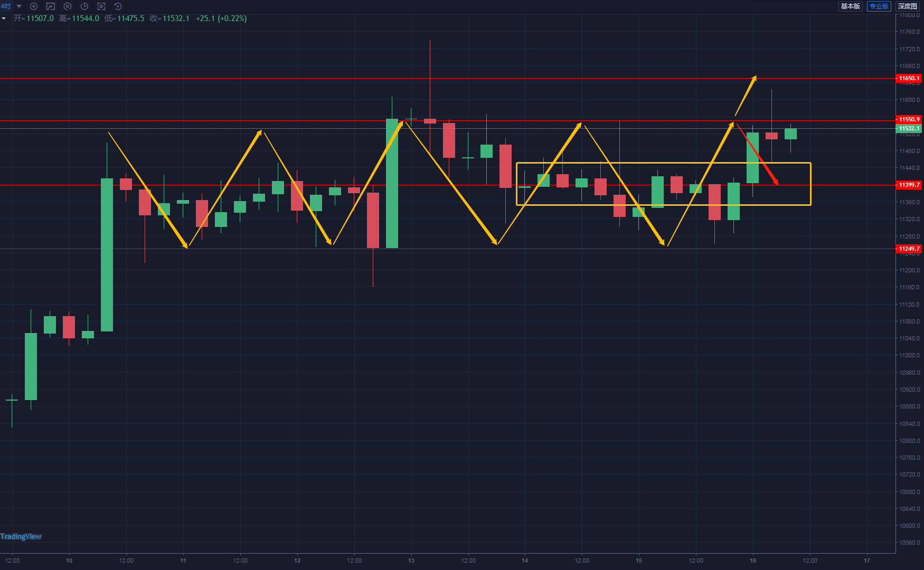Click the red 11399.7 price label
924x570 pixels.
pyautogui.click(x=909, y=185)
